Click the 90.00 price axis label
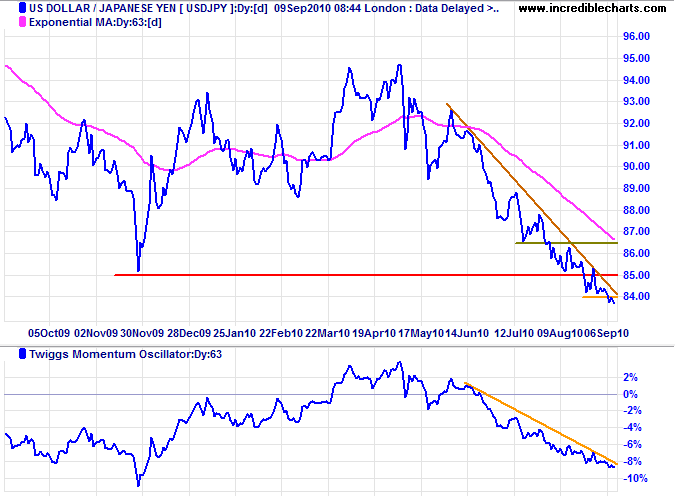This screenshot has width=675, height=500. pos(636,166)
